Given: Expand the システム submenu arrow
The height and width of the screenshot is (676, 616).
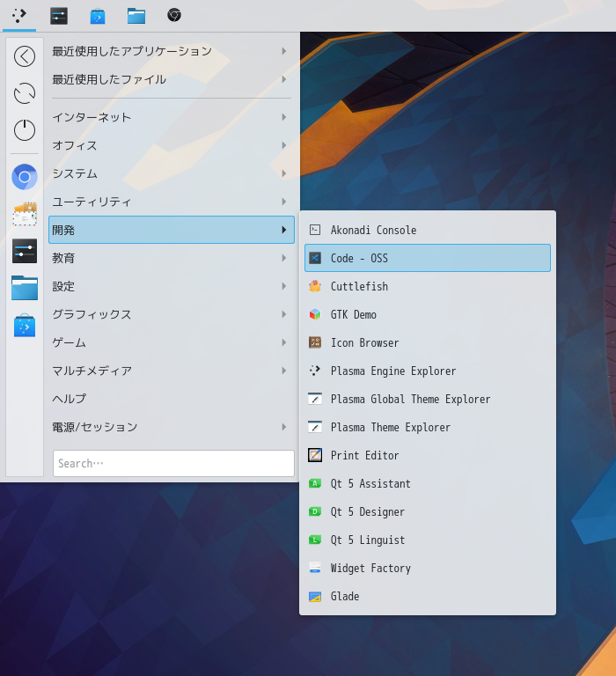Looking at the screenshot, I should [x=284, y=173].
